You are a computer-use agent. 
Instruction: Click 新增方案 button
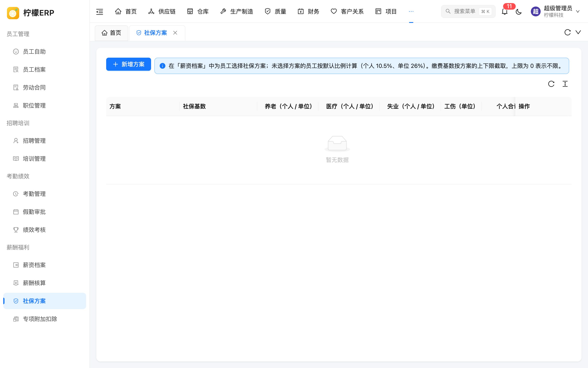click(129, 64)
